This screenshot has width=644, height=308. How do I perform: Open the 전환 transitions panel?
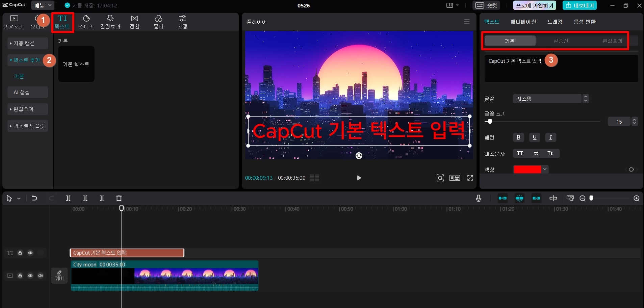135,22
